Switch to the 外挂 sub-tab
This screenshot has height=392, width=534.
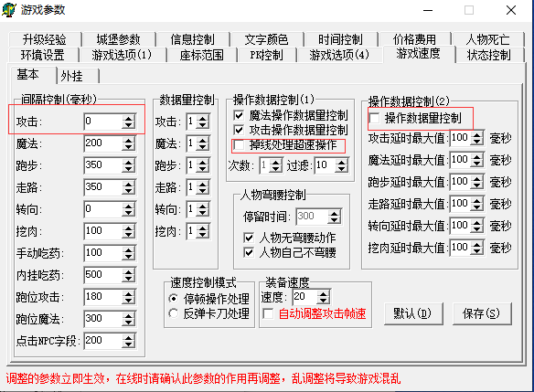[x=71, y=76]
